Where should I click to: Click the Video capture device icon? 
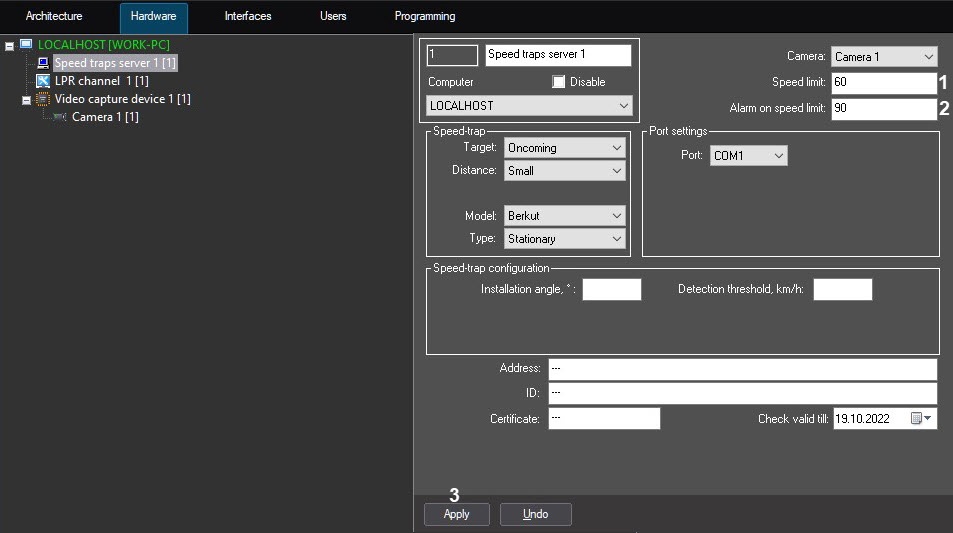[x=43, y=99]
